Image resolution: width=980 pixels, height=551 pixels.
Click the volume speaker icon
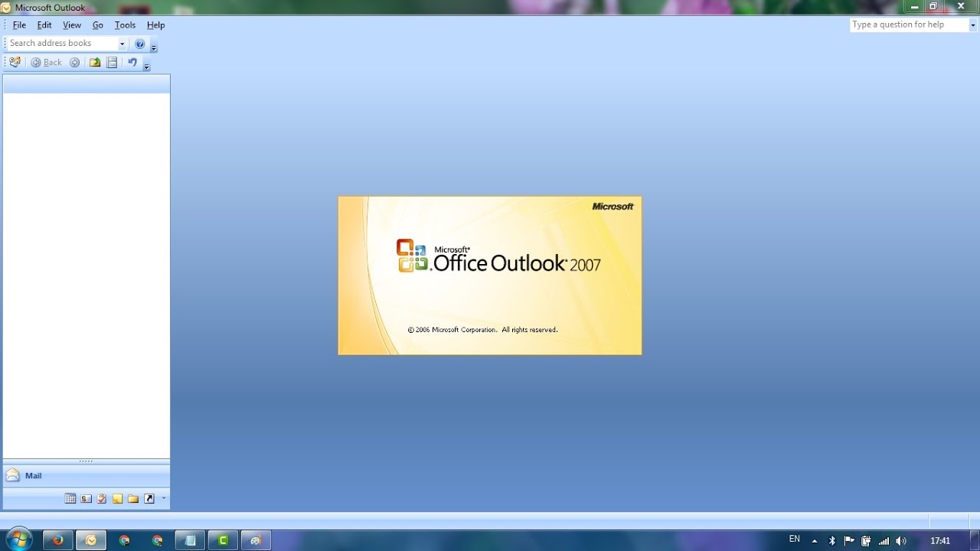click(901, 541)
